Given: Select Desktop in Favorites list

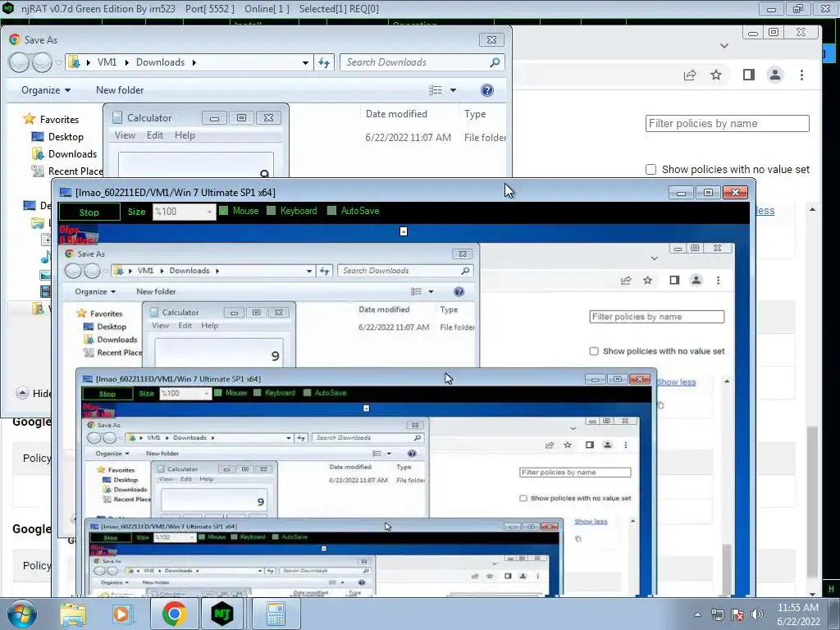Looking at the screenshot, I should tap(66, 137).
